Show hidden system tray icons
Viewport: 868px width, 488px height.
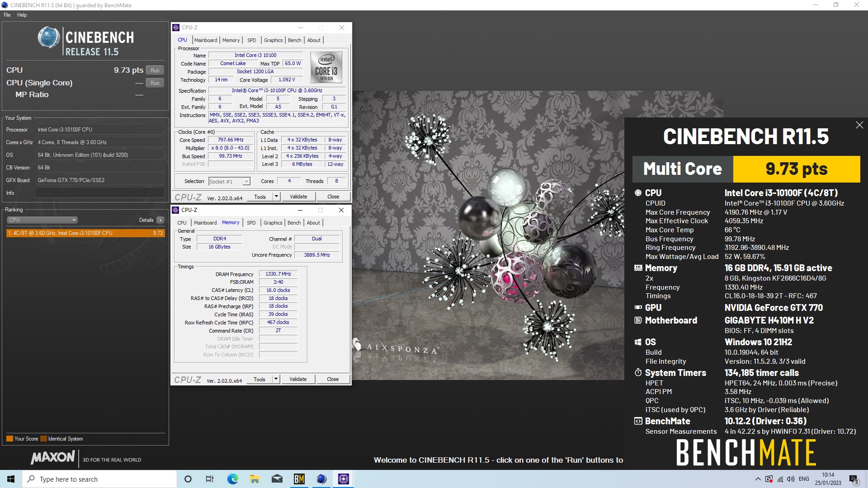758,479
